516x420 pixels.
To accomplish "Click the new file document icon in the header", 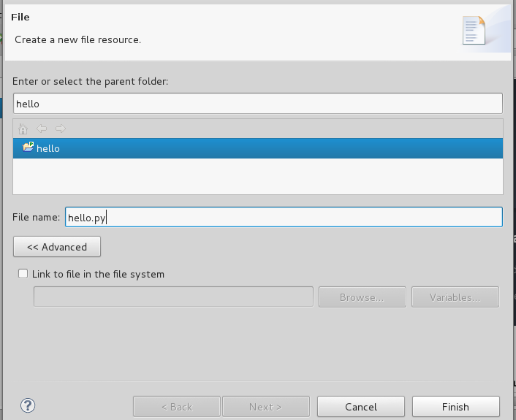I will 474,30.
